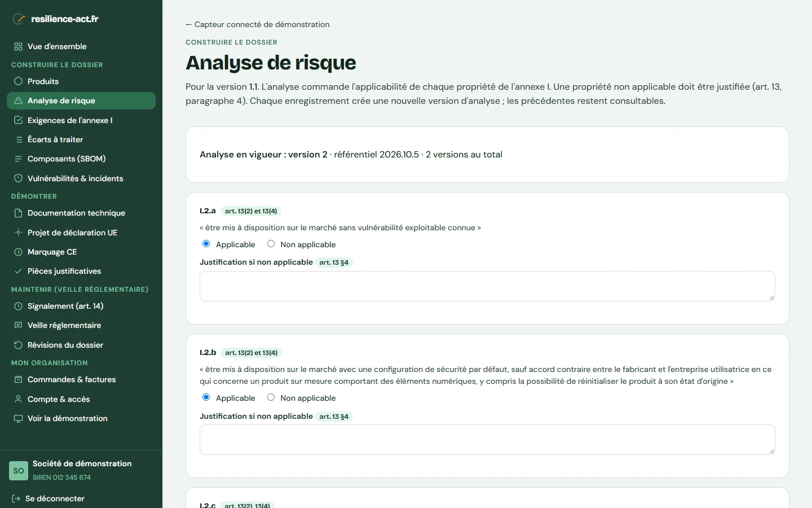
Task: Open Documentation technique section
Action: pos(81,213)
